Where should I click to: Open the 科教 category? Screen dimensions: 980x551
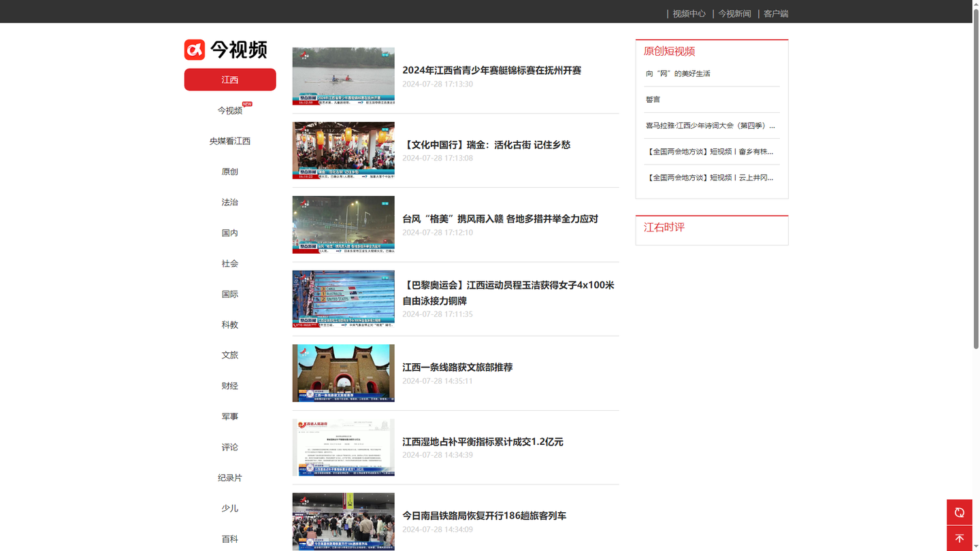230,324
